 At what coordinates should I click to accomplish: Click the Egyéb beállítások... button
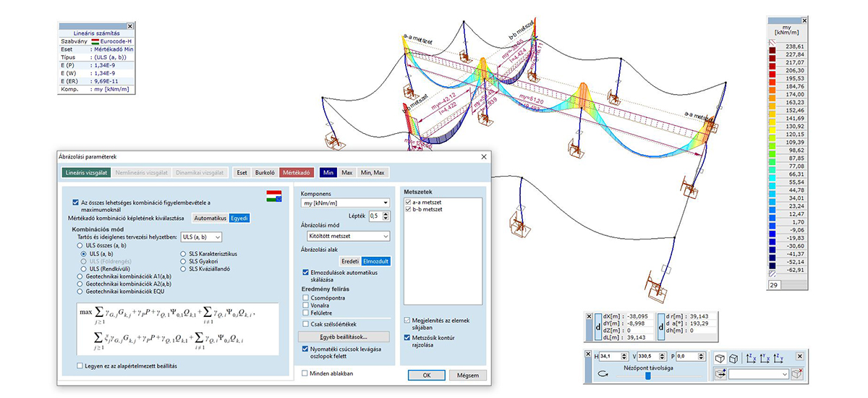coord(344,337)
